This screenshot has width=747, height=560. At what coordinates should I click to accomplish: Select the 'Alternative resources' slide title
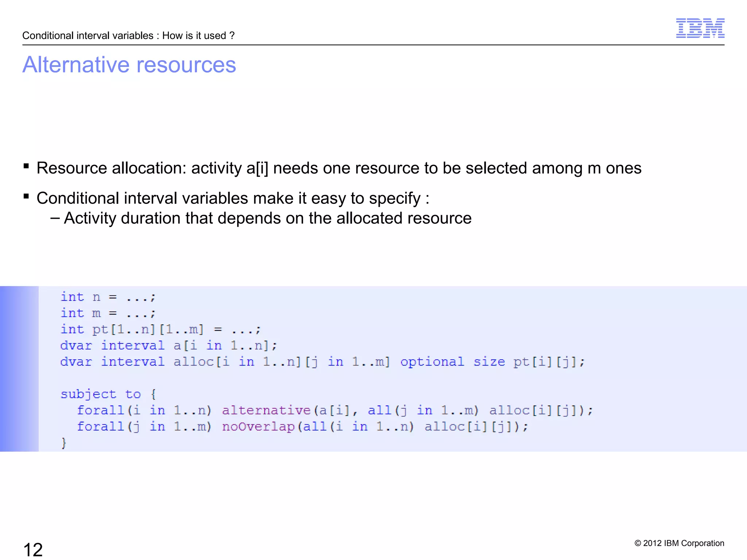129,65
